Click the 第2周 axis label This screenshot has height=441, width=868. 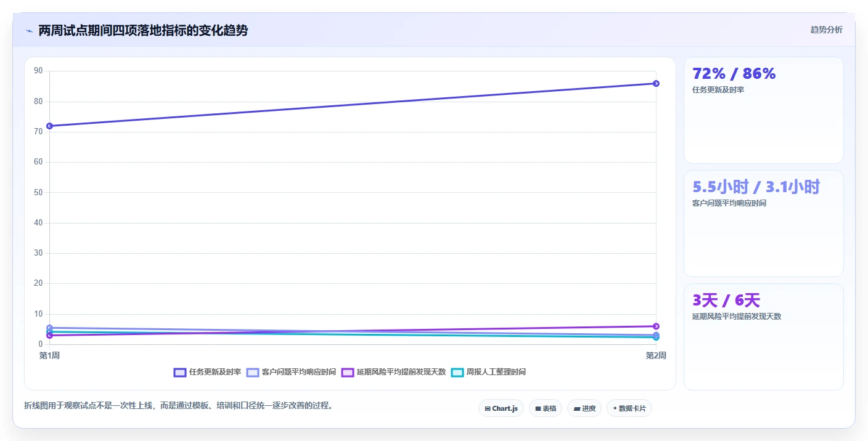point(656,356)
